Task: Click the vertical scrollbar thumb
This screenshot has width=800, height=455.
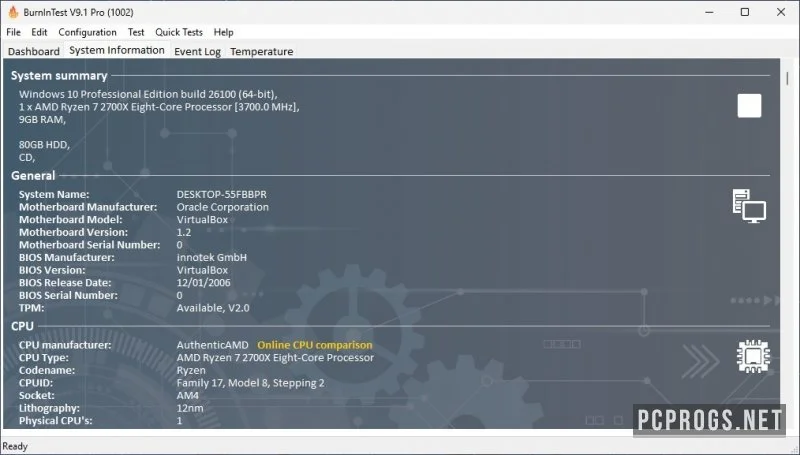Action: pos(787,78)
